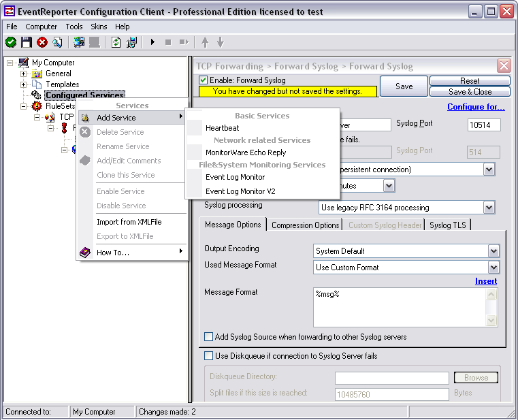Close the Forward Syslog panel
The image size is (518, 420).
coord(504,66)
